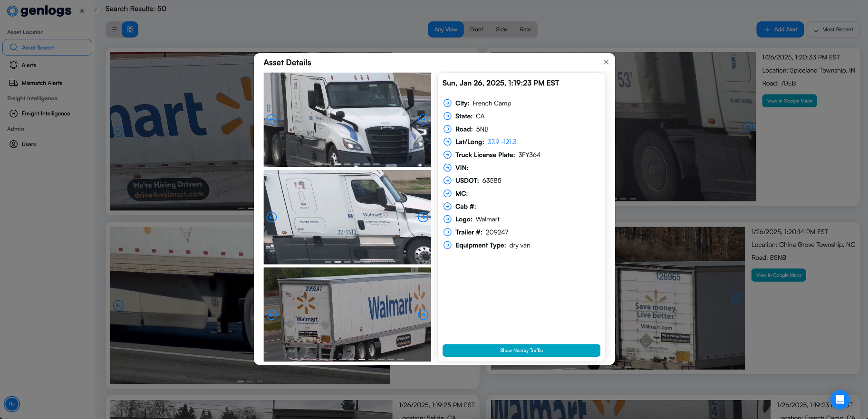Viewport: 868px width, 419px height.
Task: Show previous image of Walmart trailer photo
Action: (x=271, y=314)
